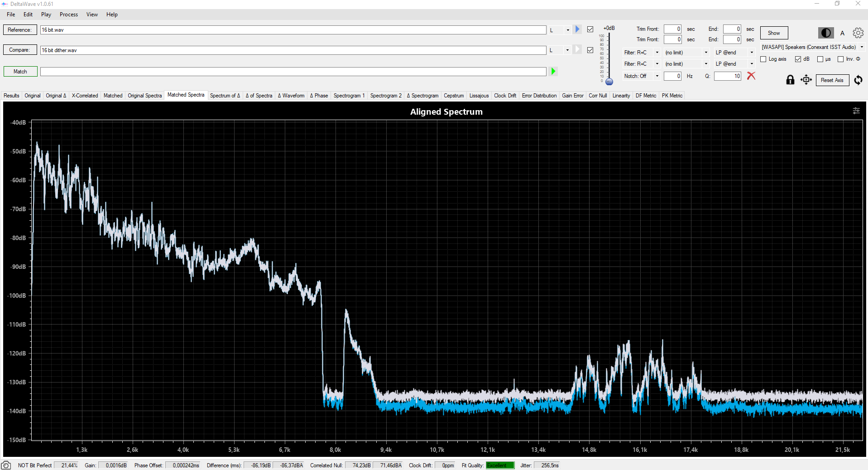Click the refresh circular arrows icon
The width and height of the screenshot is (868, 470).
click(858, 80)
